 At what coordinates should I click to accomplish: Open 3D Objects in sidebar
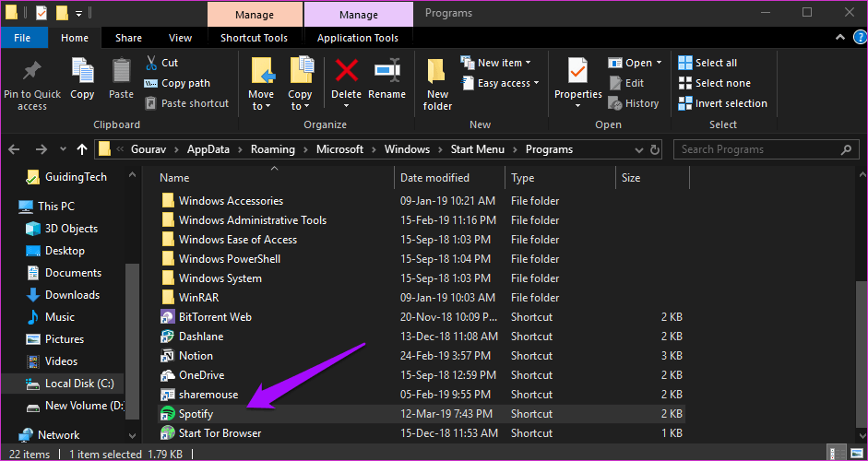click(x=62, y=229)
